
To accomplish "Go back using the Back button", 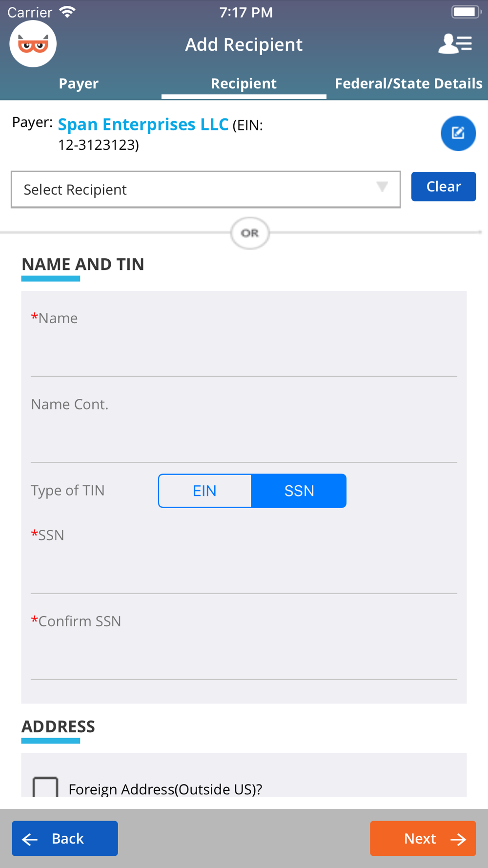I will [x=65, y=838].
